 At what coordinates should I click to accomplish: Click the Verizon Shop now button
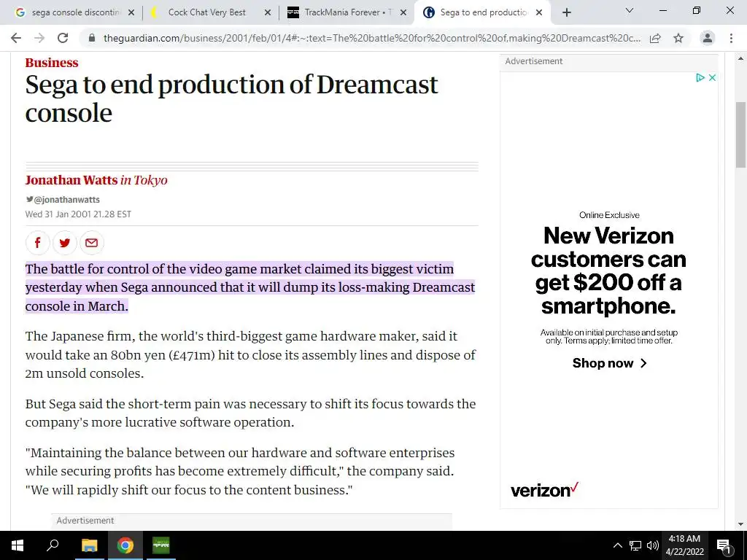[609, 363]
